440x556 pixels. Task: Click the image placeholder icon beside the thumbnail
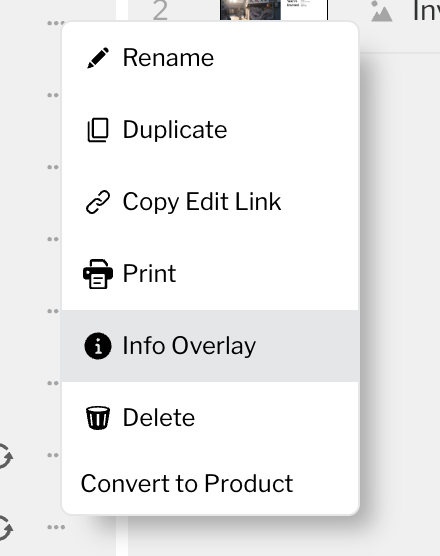381,11
